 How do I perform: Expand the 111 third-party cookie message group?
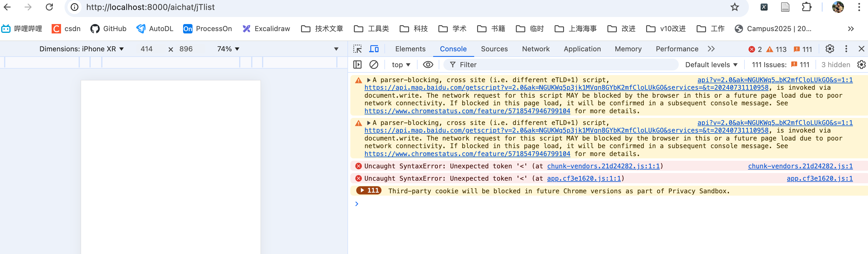tap(369, 191)
